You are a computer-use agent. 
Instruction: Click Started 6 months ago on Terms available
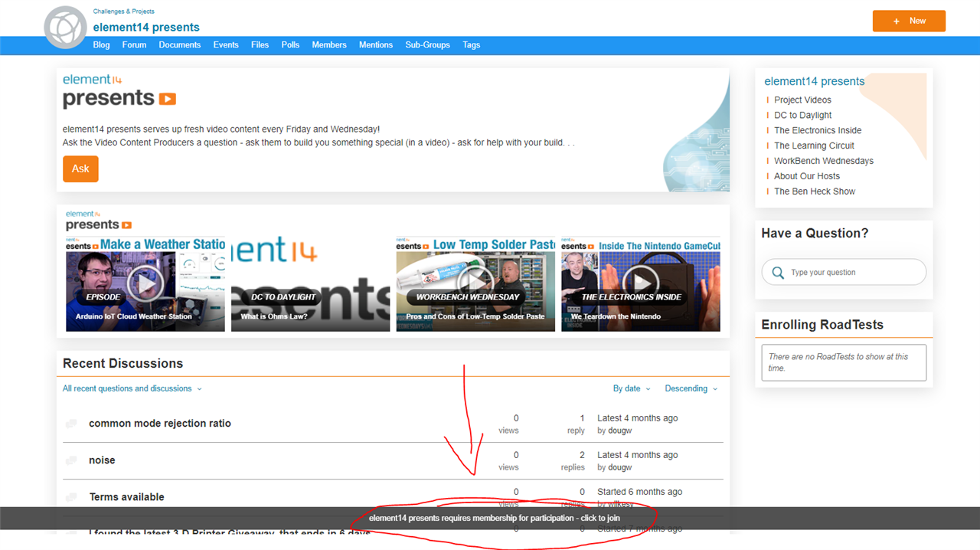tap(639, 492)
